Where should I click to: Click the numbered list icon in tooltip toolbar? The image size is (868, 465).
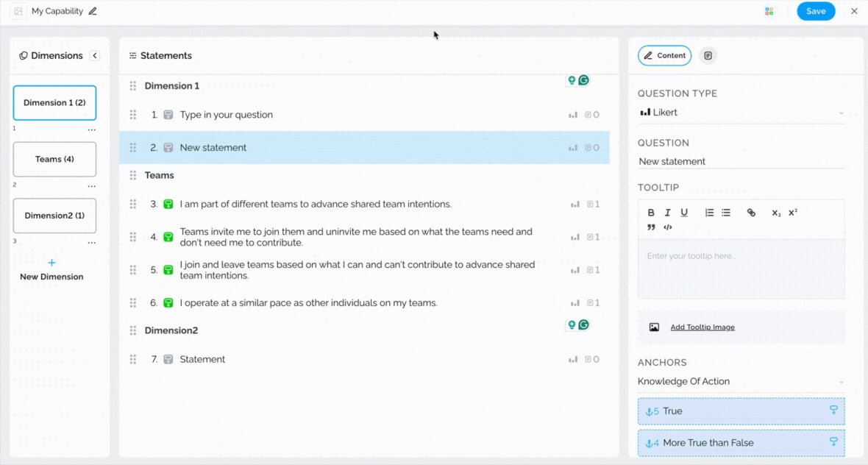pos(710,213)
